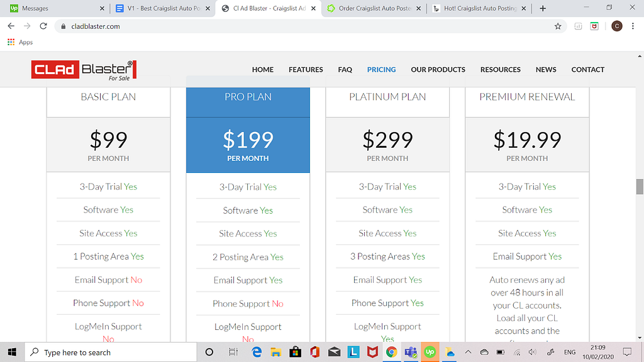
Task: Click the $199 price
Action: (x=248, y=140)
